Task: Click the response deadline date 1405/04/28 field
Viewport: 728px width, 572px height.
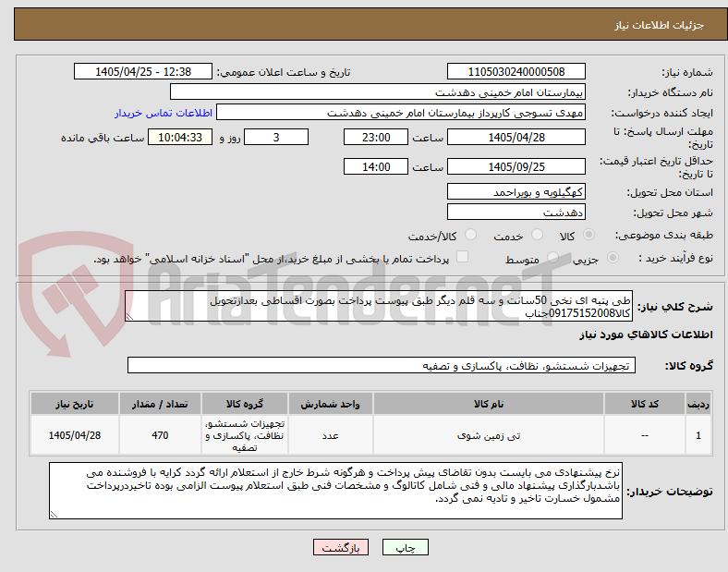Action: pyautogui.click(x=516, y=138)
